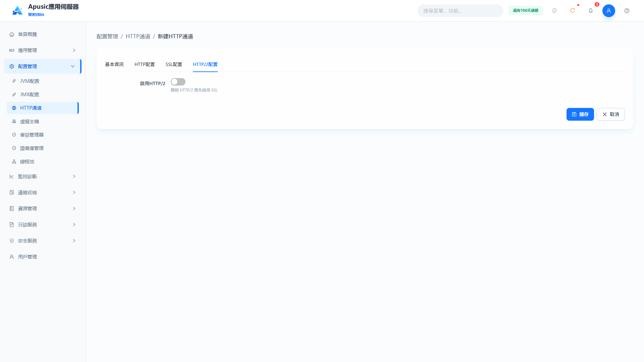644x362 pixels.
Task: Click the hierarchy icon beside 線程池
Action: click(14, 162)
